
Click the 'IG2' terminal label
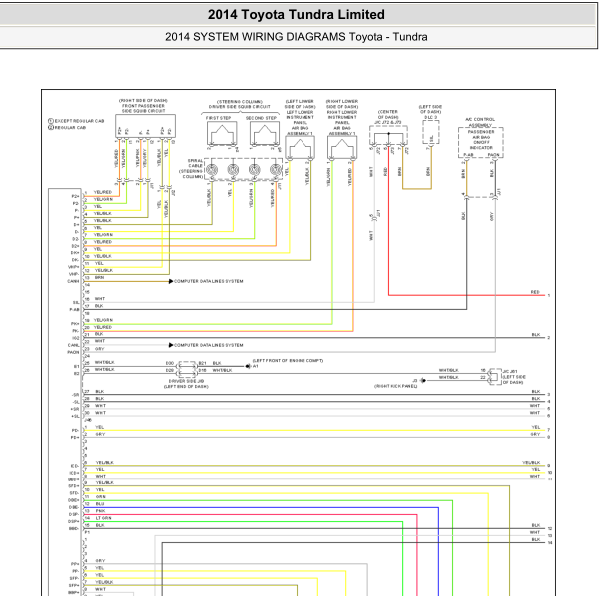(x=75, y=338)
